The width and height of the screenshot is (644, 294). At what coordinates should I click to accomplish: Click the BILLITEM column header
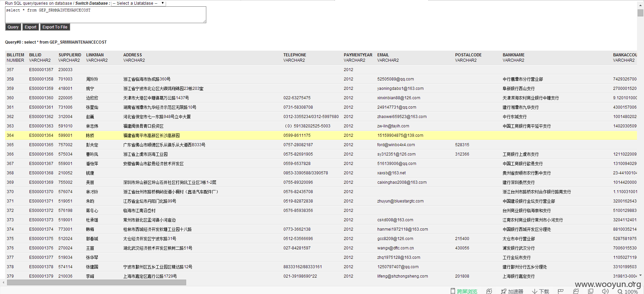[x=15, y=55]
